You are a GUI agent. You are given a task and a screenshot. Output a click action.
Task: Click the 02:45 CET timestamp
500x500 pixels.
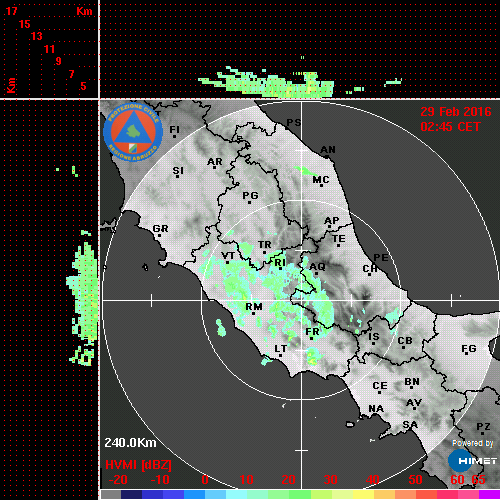tap(450, 127)
